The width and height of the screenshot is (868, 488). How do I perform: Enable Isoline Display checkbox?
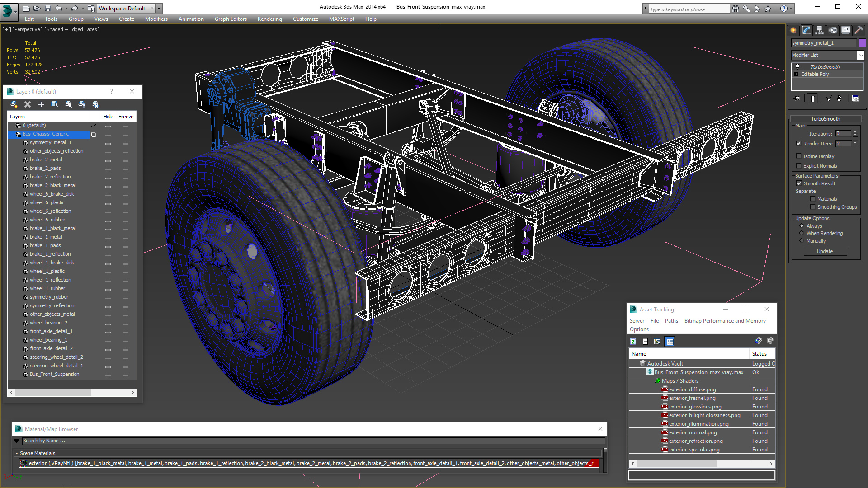coord(798,156)
